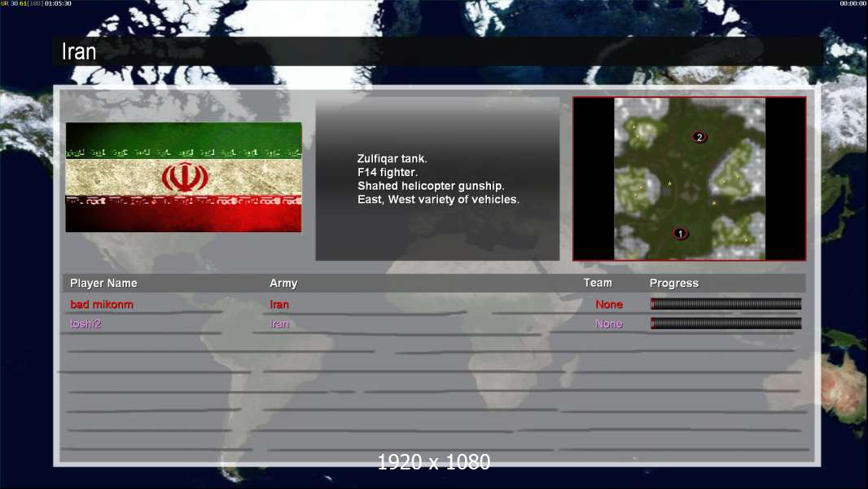
Task: Click the Team column header
Action: point(598,283)
